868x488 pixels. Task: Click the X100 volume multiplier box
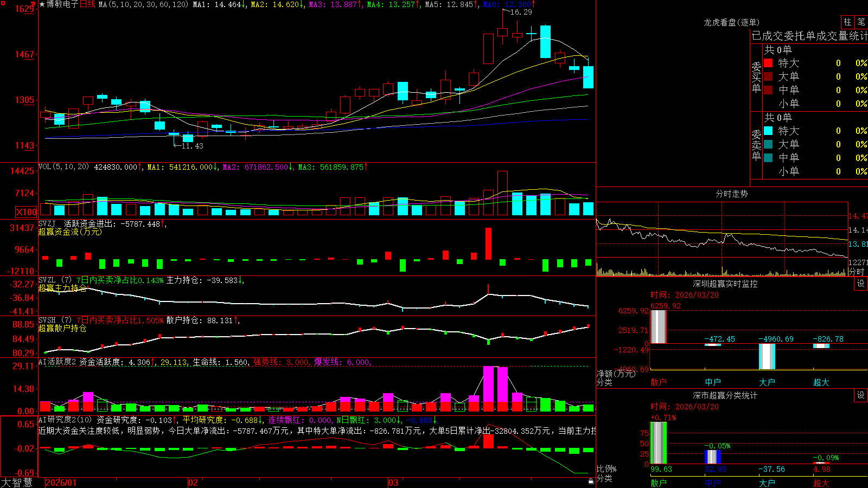pos(27,212)
